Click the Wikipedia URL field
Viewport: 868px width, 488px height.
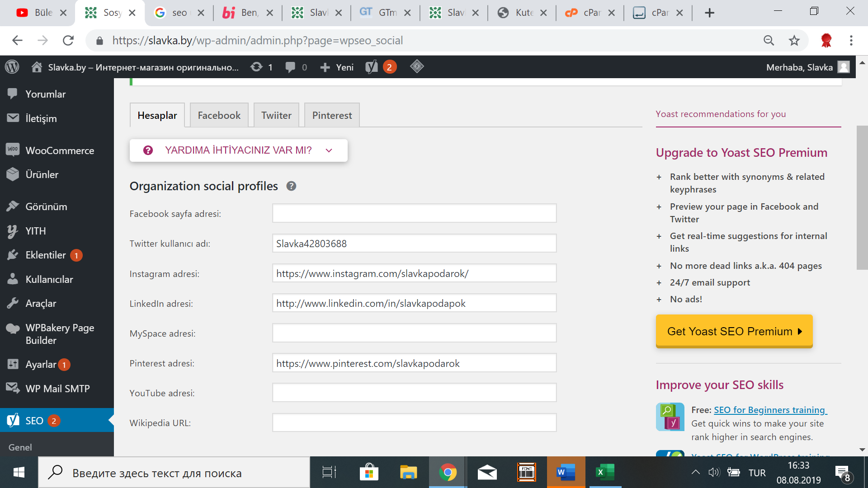(414, 423)
